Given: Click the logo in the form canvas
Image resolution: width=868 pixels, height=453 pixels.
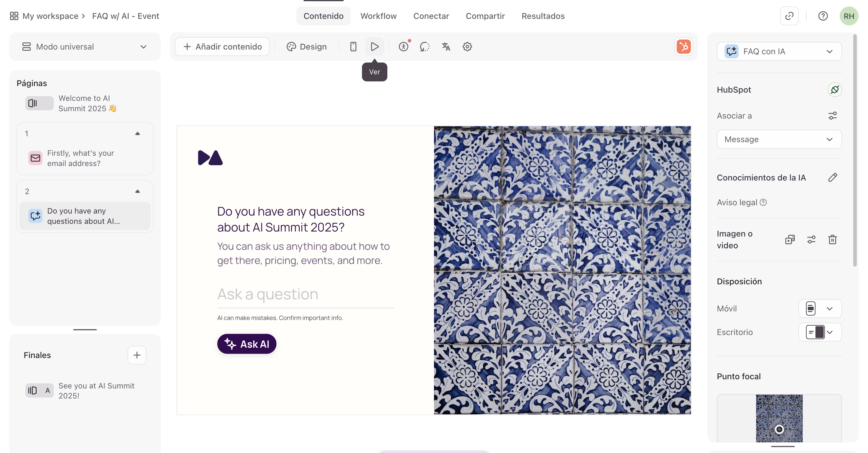Looking at the screenshot, I should [x=210, y=158].
